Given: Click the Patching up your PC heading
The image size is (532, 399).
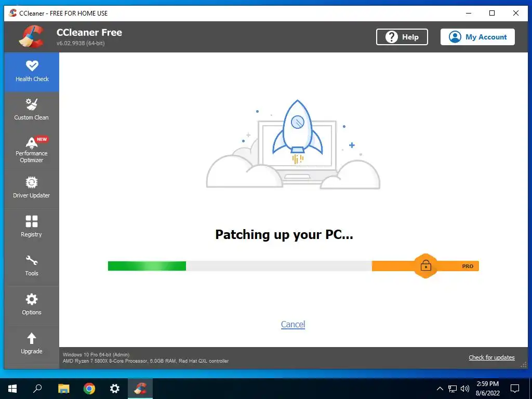Looking at the screenshot, I should (284, 234).
